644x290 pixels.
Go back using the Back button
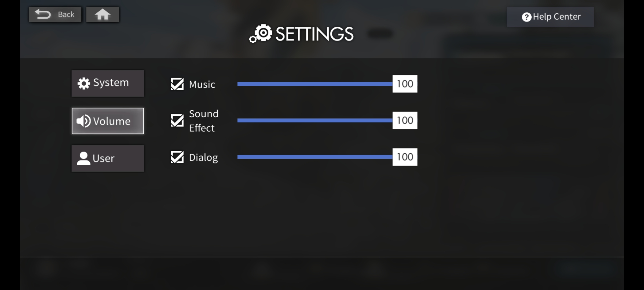[55, 15]
